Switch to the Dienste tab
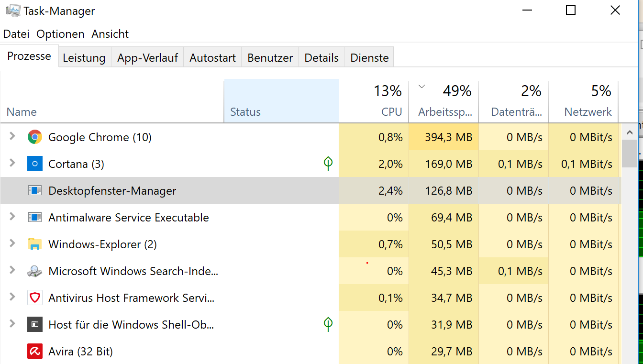Viewport: 643px width, 364px height. (x=369, y=57)
